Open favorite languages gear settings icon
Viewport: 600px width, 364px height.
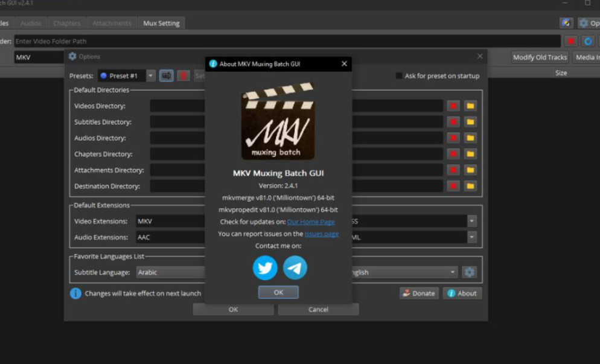(470, 272)
